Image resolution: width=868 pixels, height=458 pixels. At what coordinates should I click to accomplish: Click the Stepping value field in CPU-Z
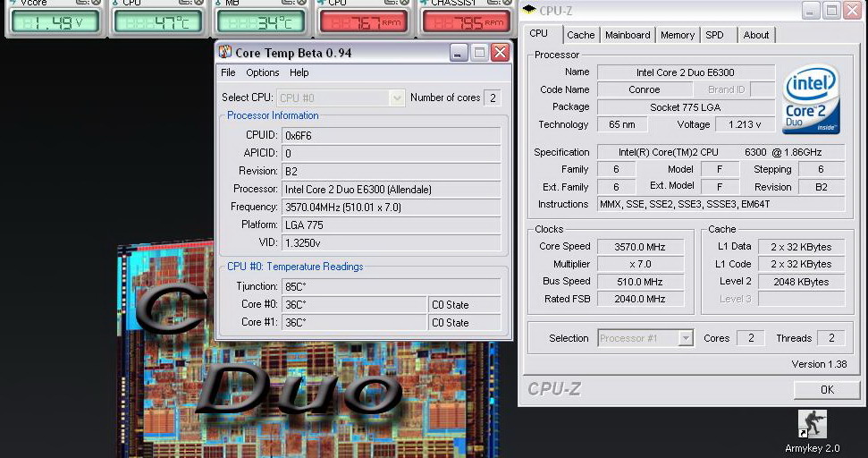point(821,169)
